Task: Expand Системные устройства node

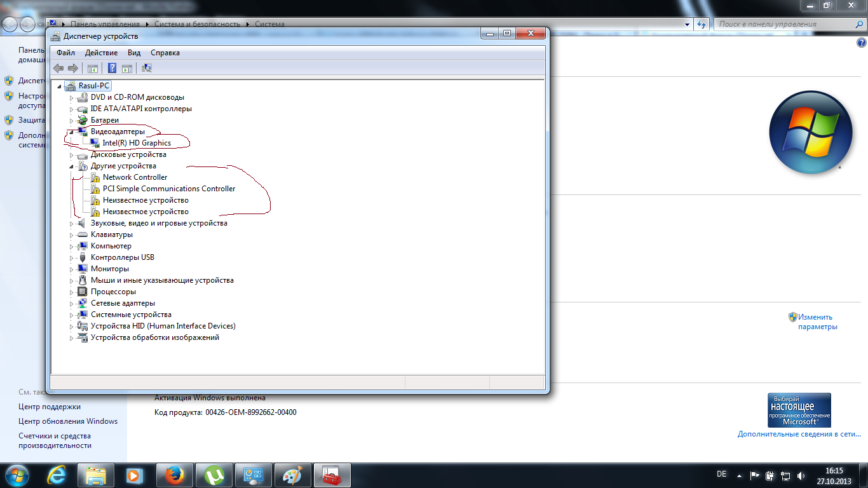Action: click(x=72, y=315)
